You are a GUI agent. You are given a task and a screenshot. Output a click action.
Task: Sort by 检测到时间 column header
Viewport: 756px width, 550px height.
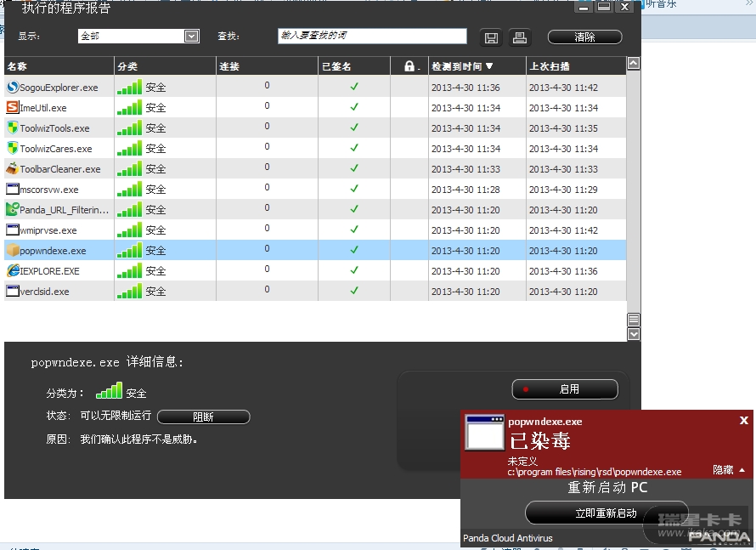tap(477, 66)
